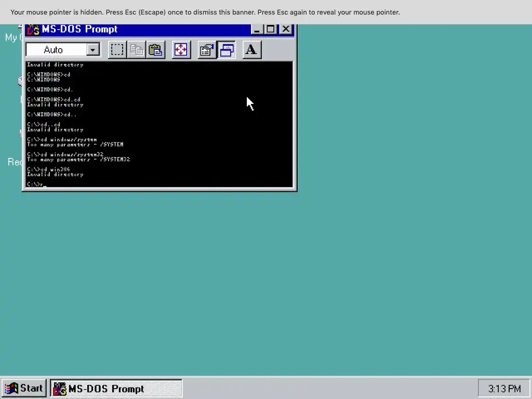The height and width of the screenshot is (399, 532).
Task: Open the Start menu
Action: 24,388
